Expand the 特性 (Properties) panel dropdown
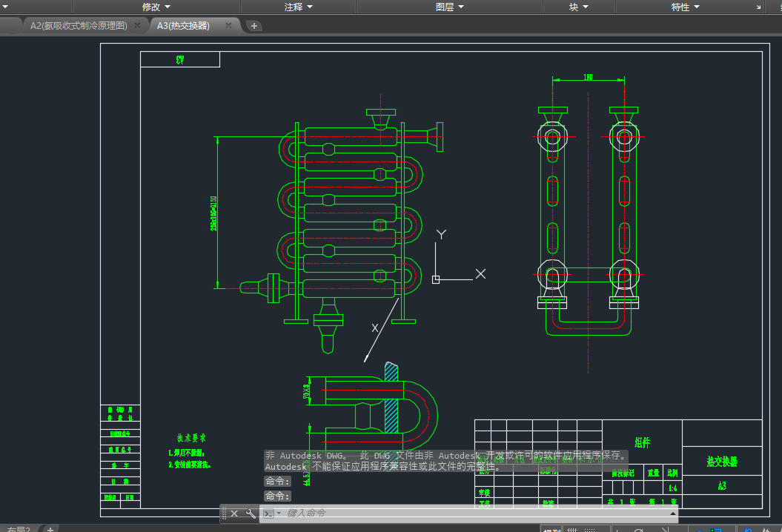This screenshot has height=532, width=782. pyautogui.click(x=685, y=7)
